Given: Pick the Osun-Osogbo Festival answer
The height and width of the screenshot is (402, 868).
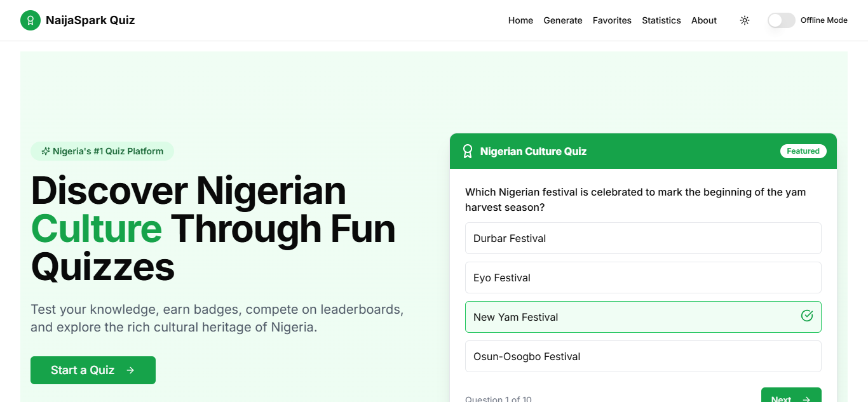Looking at the screenshot, I should pyautogui.click(x=643, y=356).
